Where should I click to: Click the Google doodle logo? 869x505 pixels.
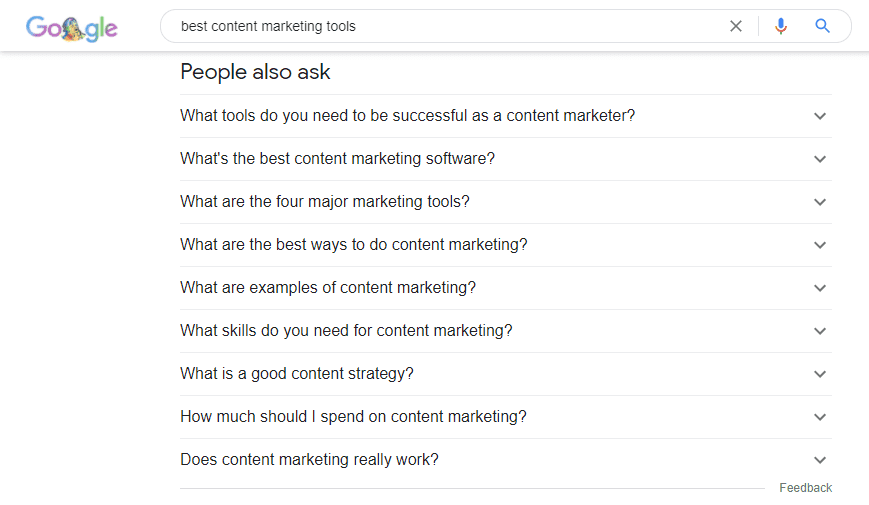[x=71, y=28]
